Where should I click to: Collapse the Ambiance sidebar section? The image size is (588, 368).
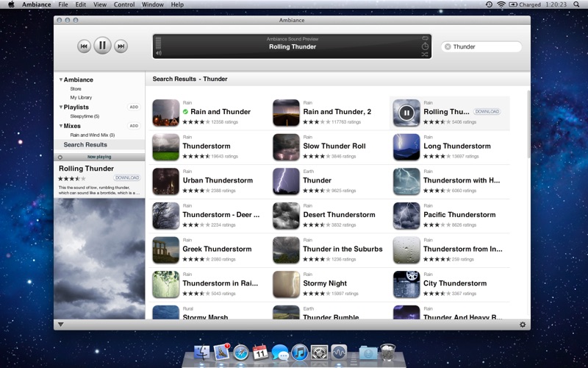click(61, 79)
